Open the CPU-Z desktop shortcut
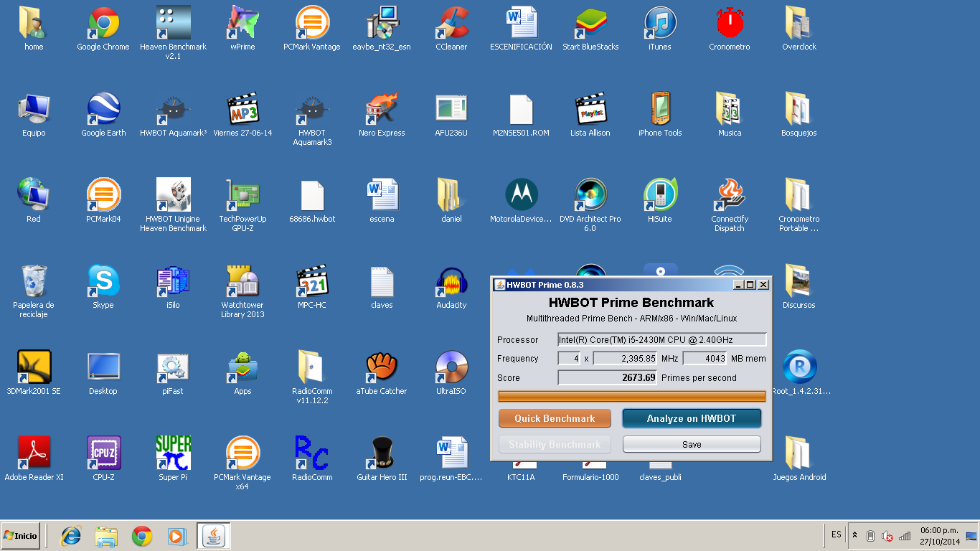The width and height of the screenshot is (980, 551). 103,459
